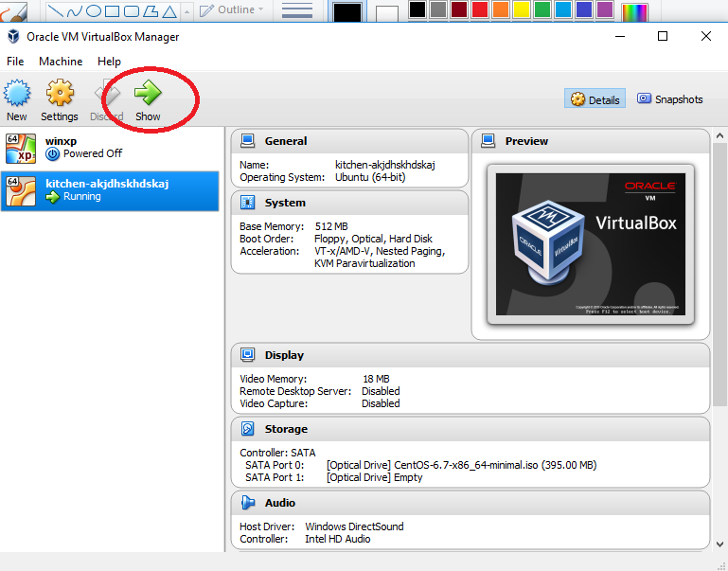
Task: Click the Display section icon
Action: click(x=247, y=355)
